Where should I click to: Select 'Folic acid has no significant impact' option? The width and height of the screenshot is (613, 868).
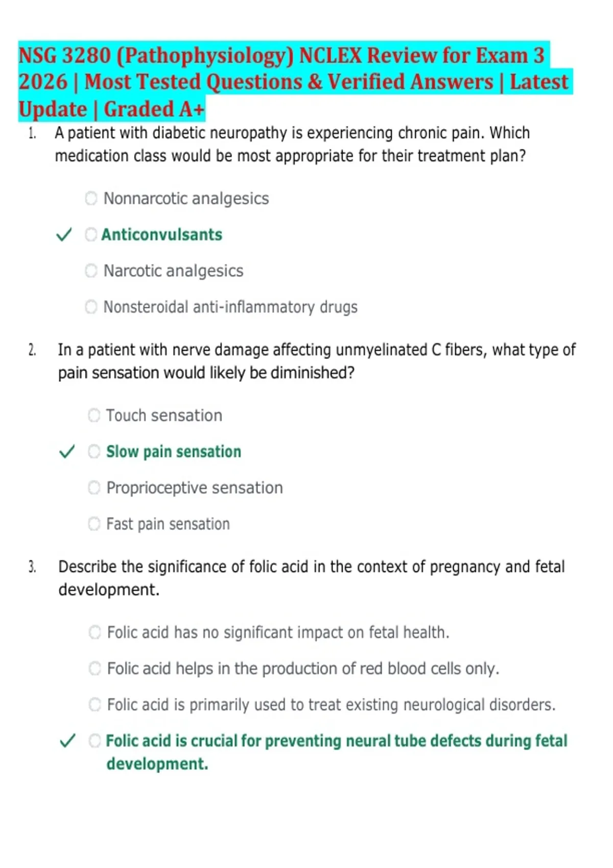coord(95,632)
